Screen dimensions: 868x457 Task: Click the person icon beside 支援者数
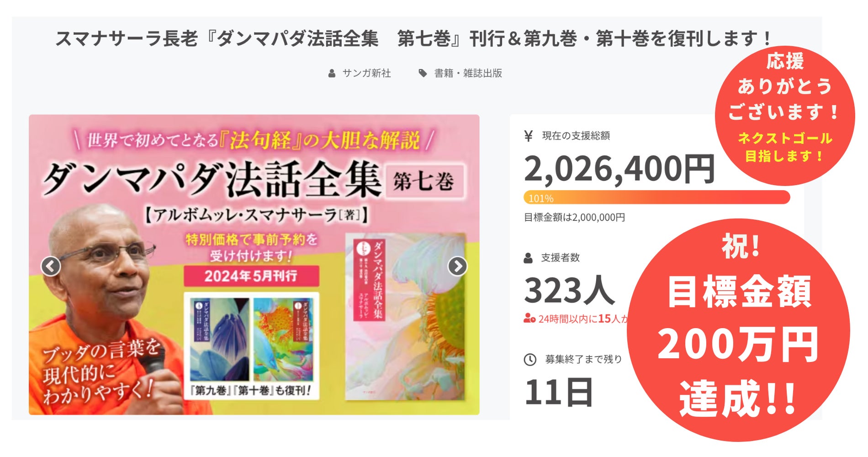(528, 258)
